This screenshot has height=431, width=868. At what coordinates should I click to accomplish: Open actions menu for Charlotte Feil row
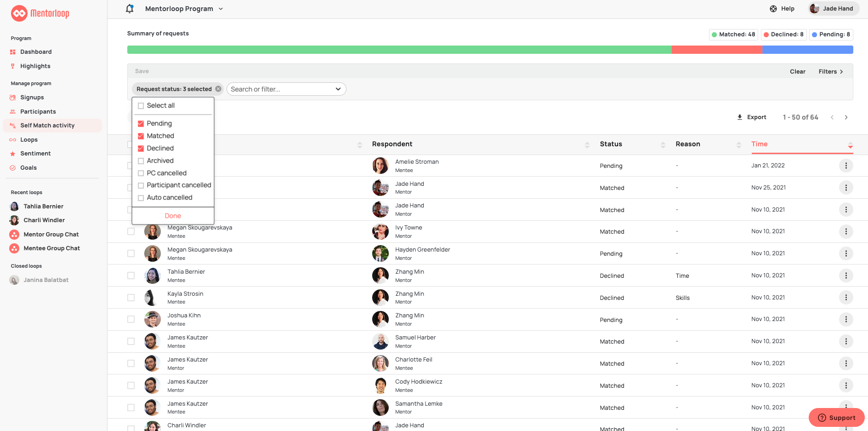pos(846,363)
